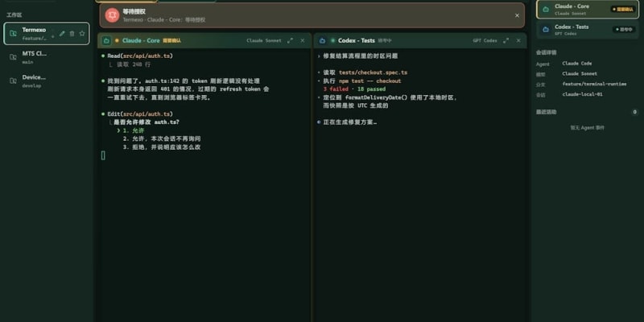Click the feature/terminal-runtime branch value
This screenshot has height=322, width=644.
(x=594, y=84)
